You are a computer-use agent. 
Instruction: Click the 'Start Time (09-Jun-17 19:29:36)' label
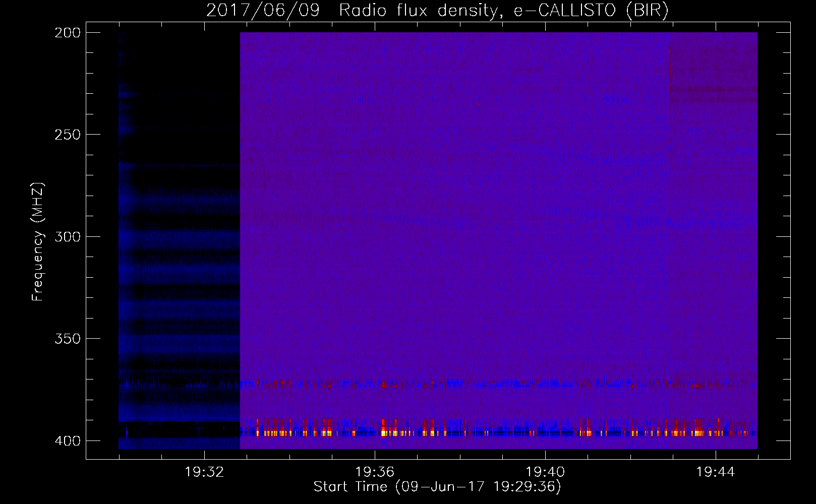(437, 487)
